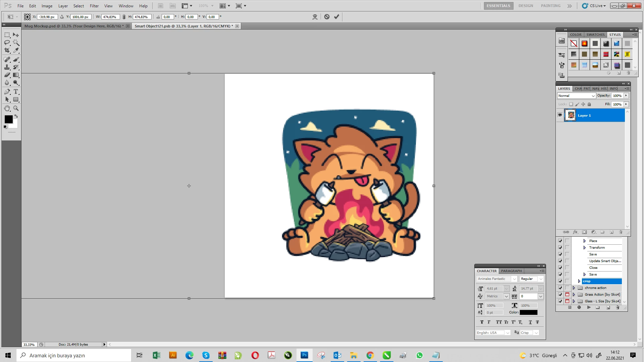Switch to Mug Mockup.psd document tab
Image resolution: width=644 pixels, height=362 pixels.
click(74, 26)
